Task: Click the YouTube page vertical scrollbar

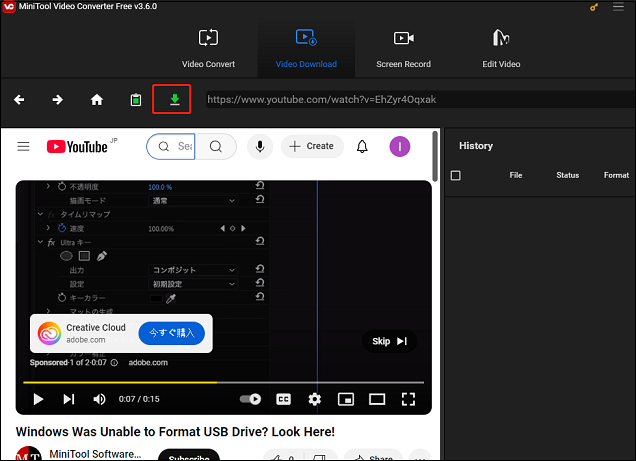Action: [x=435, y=156]
